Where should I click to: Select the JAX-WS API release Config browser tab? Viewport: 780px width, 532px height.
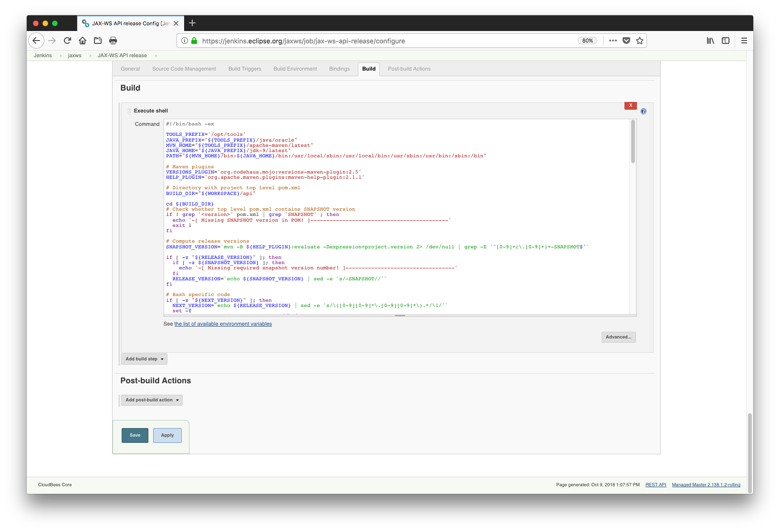[130, 23]
